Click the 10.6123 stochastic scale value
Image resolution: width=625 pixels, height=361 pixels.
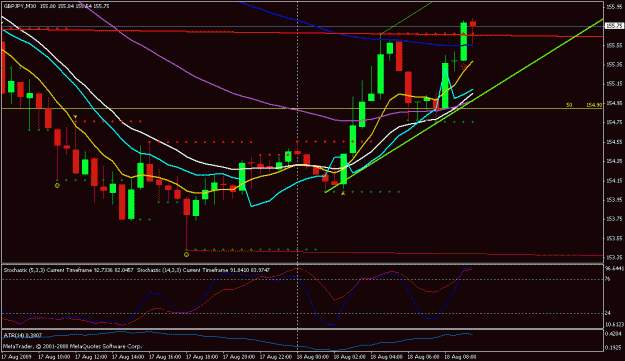(x=614, y=324)
